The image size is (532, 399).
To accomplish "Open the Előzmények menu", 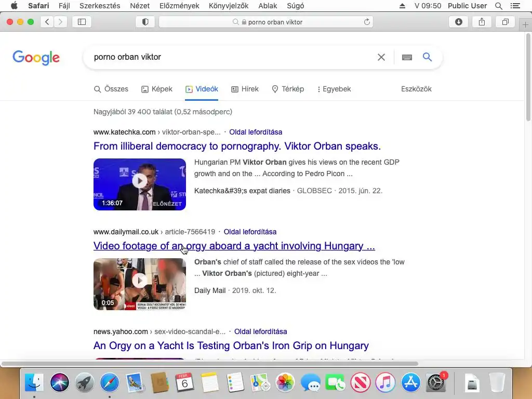I will (179, 6).
